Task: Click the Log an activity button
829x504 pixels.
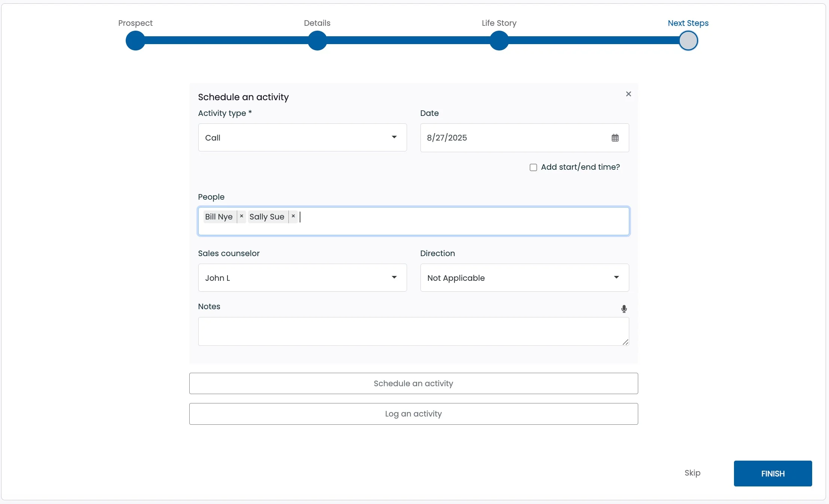Action: [413, 414]
